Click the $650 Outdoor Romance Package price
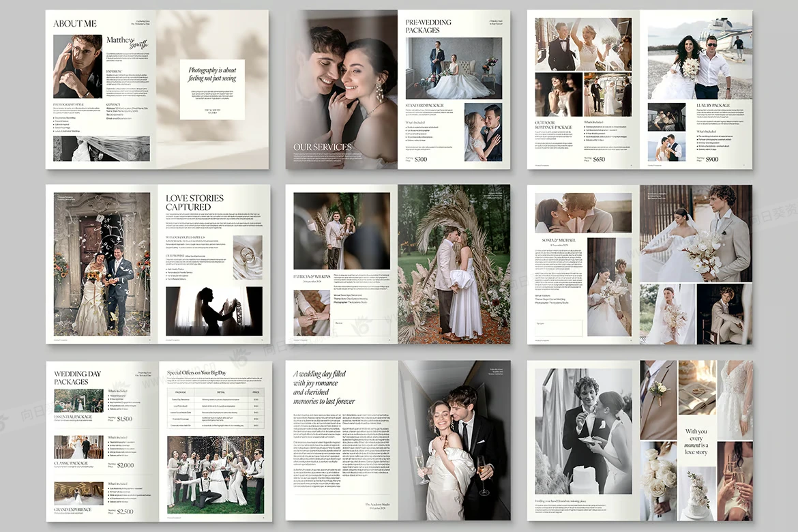The image size is (798, 532). (x=598, y=159)
